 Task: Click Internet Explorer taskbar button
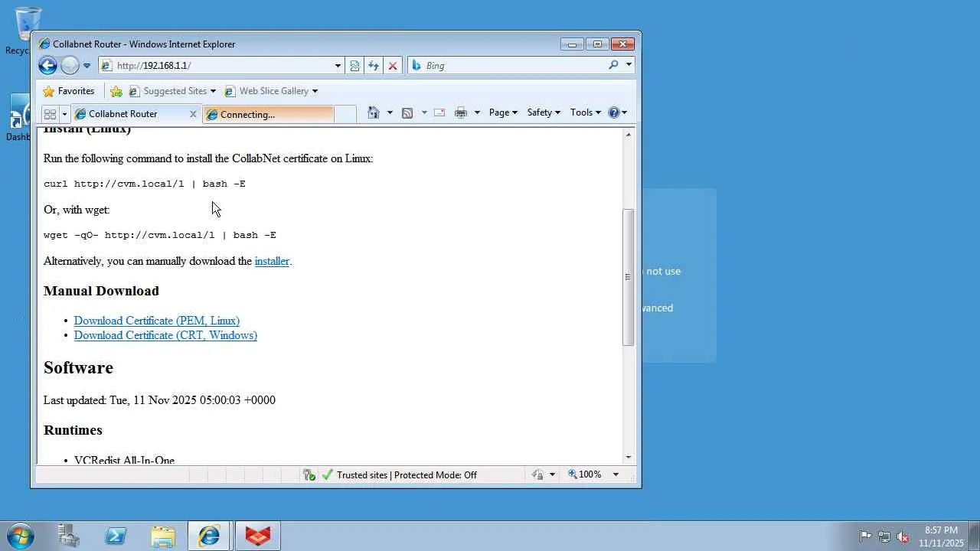point(209,536)
